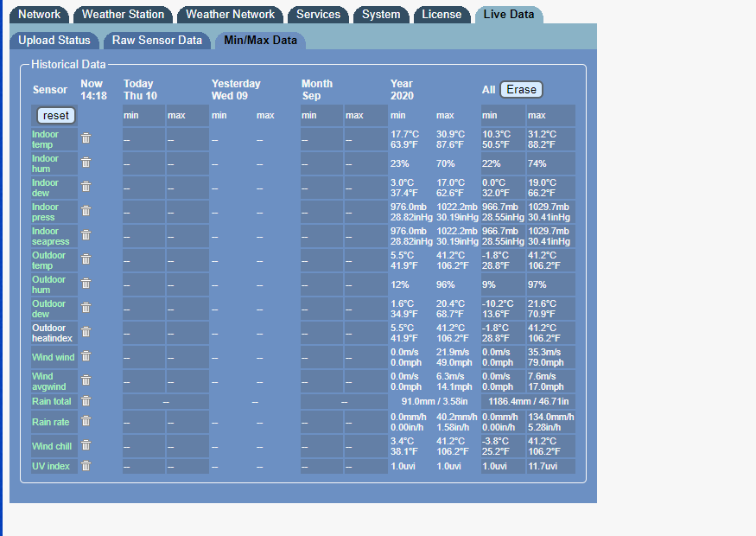Image resolution: width=756 pixels, height=536 pixels.
Task: Delete Indoor hum data via trash icon
Action: [86, 163]
